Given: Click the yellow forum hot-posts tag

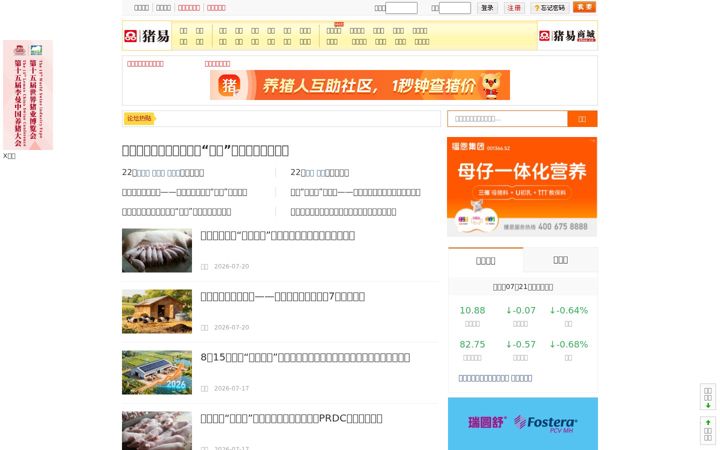Looking at the screenshot, I should [140, 118].
